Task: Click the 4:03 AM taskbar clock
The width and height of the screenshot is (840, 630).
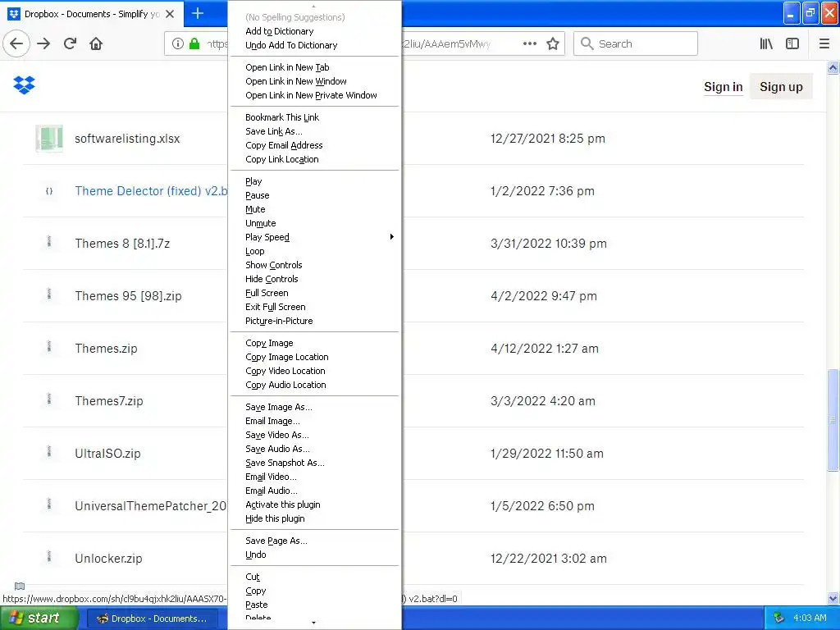Action: (810, 618)
